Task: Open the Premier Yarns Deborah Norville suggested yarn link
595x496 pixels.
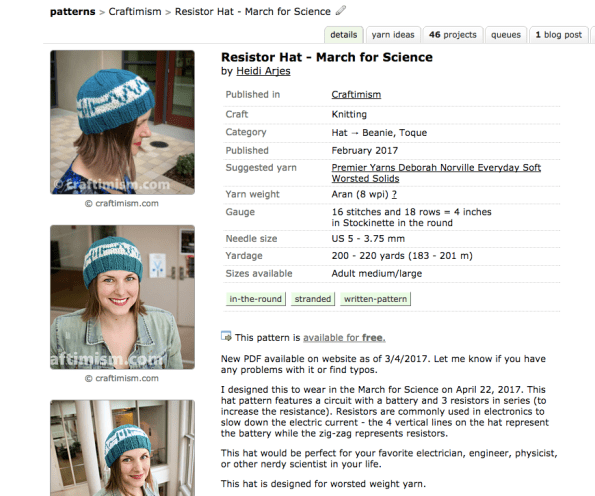Action: click(436, 173)
